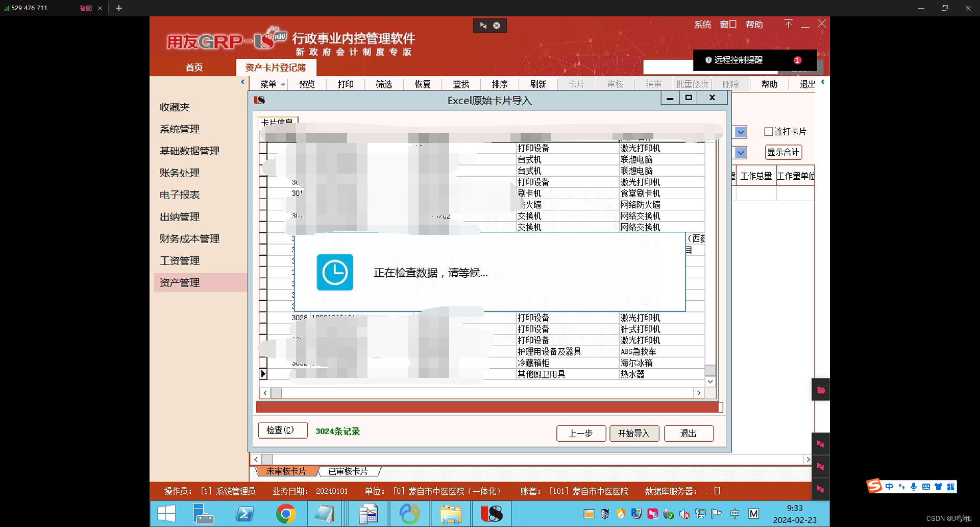
Task: Open the upper blue dropdown arrow
Action: click(x=741, y=132)
